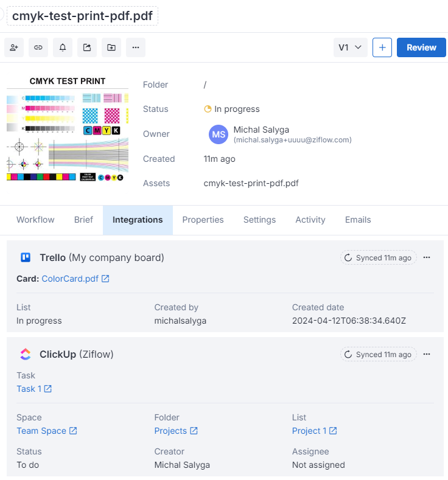Switch to the Workflow tab
This screenshot has height=480, width=448.
(x=35, y=220)
